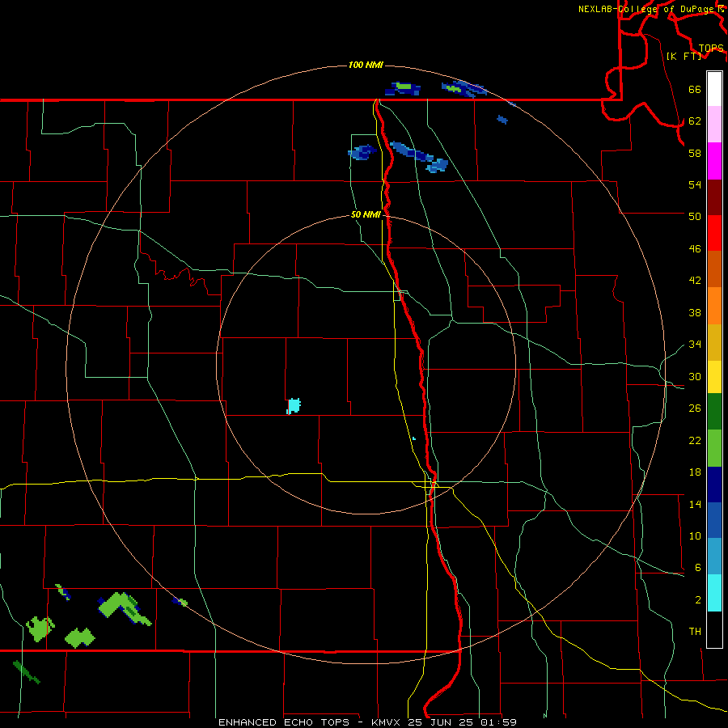
Task: Select the light orange legend band
Action: pyautogui.click(x=714, y=306)
